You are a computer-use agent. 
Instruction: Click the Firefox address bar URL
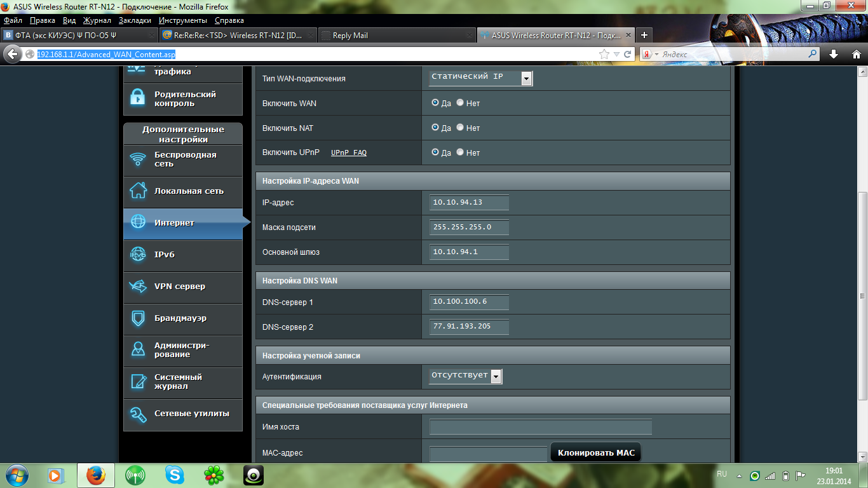click(106, 55)
